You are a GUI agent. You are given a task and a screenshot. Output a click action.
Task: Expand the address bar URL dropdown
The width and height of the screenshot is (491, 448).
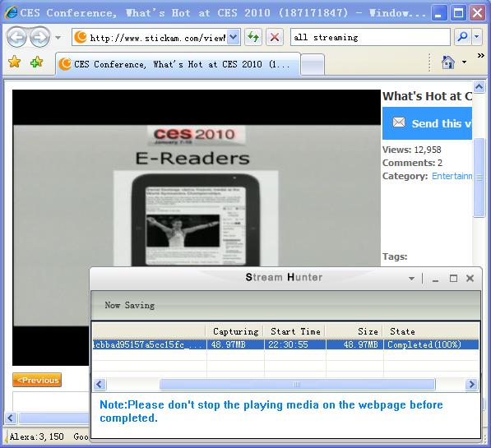pyautogui.click(x=234, y=37)
